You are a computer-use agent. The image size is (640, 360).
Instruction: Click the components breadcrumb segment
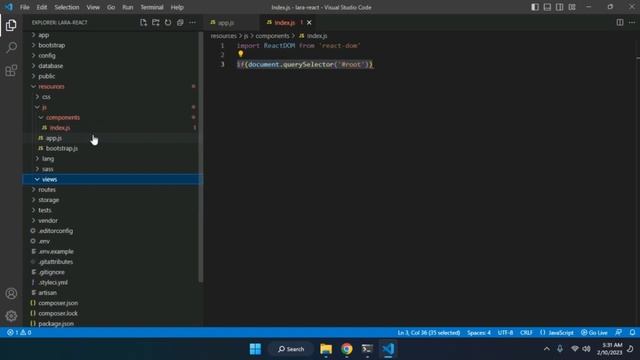pos(272,36)
